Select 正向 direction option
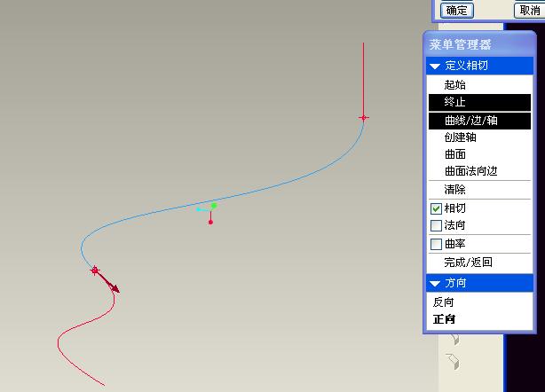This screenshot has width=545, height=392. (x=444, y=319)
